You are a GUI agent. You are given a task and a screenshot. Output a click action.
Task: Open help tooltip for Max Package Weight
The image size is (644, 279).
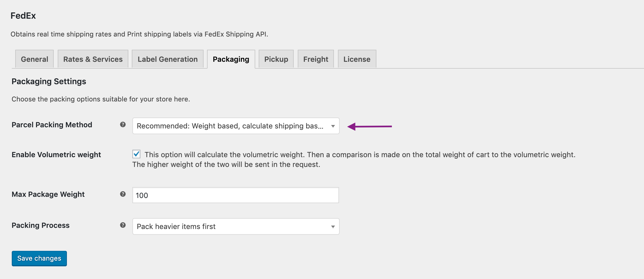click(x=123, y=194)
